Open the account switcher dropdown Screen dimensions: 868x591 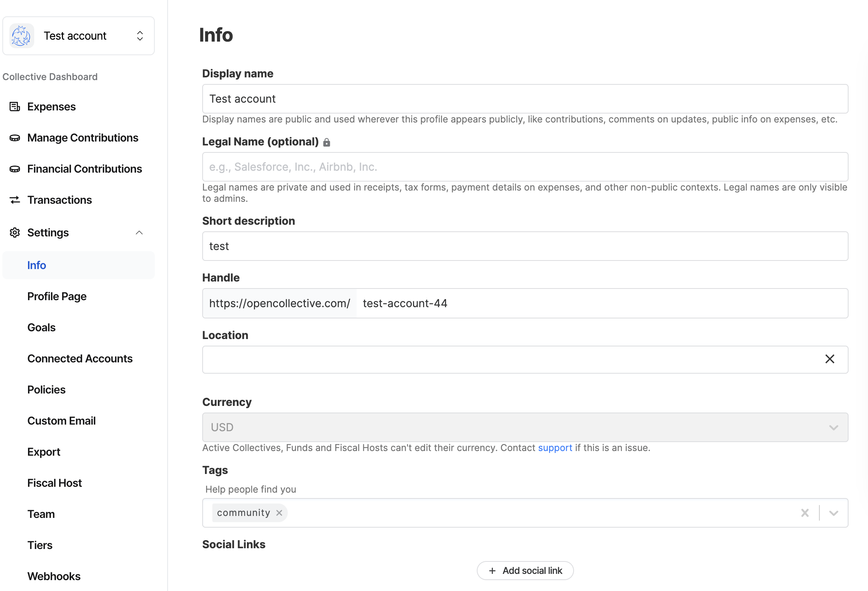pyautogui.click(x=140, y=36)
